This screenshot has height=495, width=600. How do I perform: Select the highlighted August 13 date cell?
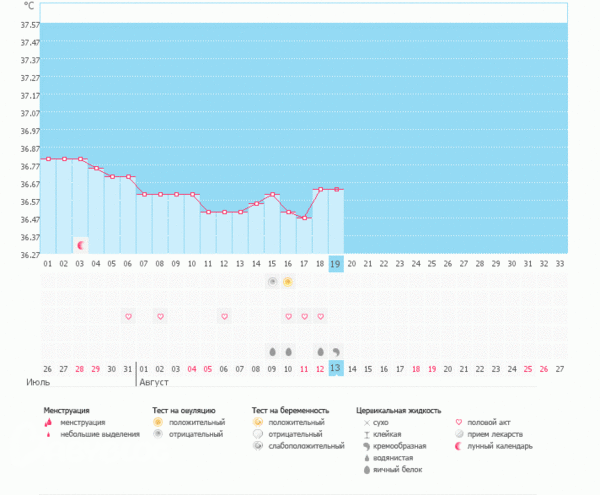tap(336, 368)
